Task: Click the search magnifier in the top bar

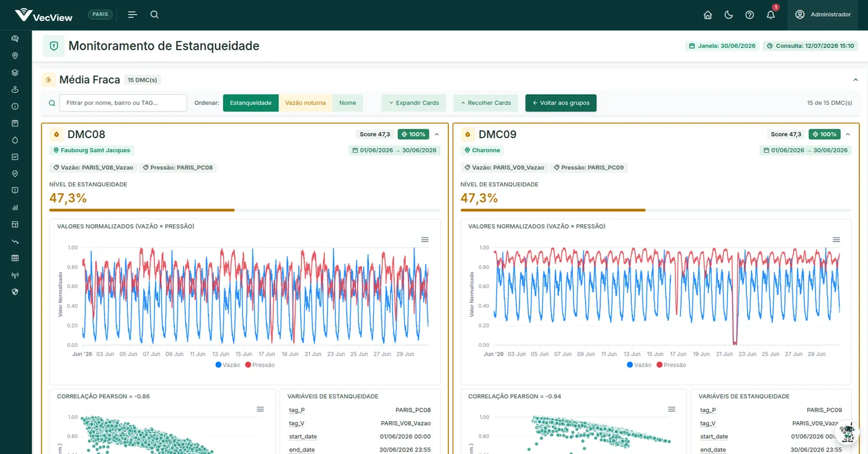Action: (154, 15)
